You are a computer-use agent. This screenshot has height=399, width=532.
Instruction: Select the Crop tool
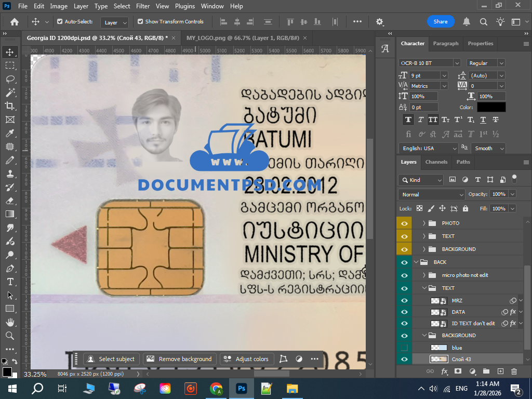coord(10,106)
